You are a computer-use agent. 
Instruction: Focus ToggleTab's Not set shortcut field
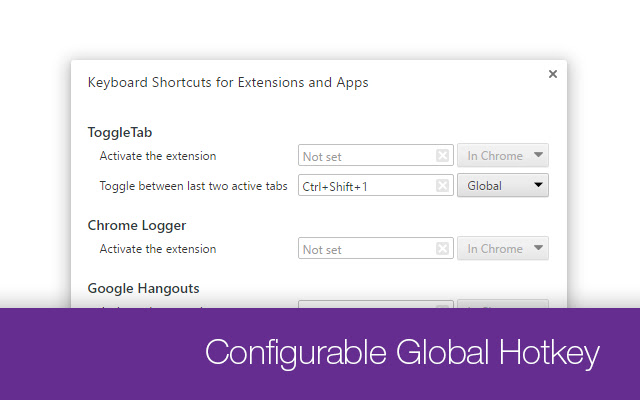tap(366, 156)
